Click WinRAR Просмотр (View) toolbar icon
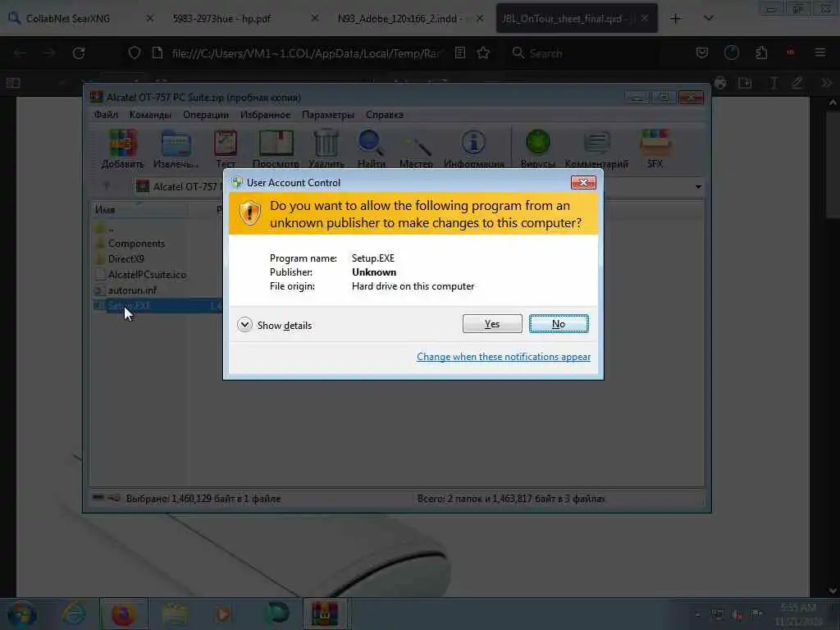This screenshot has width=840, height=630. [x=276, y=149]
